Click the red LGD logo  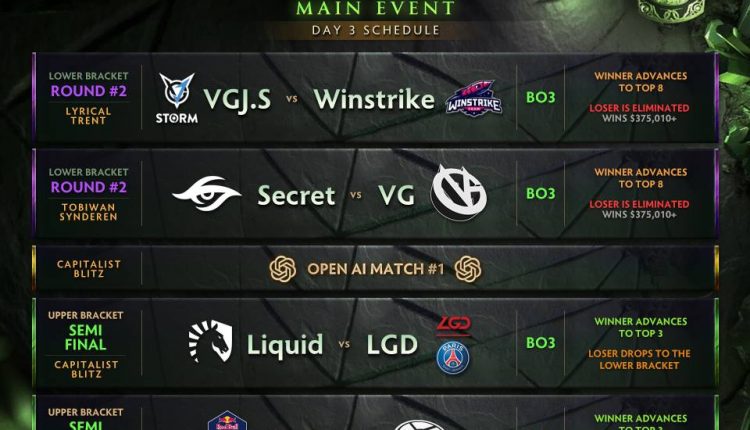coord(453,325)
